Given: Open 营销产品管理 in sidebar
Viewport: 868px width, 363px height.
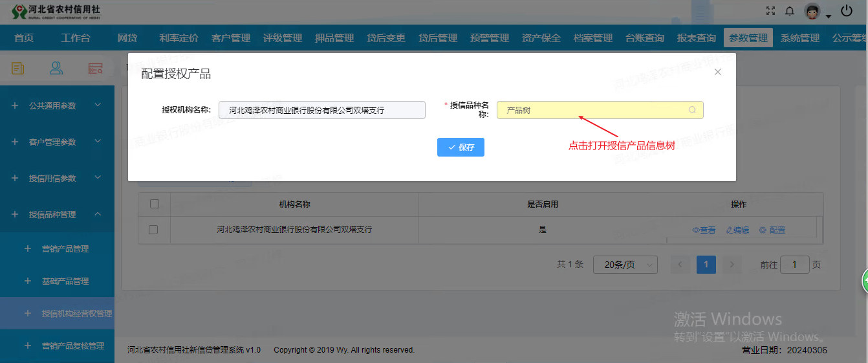Looking at the screenshot, I should (x=65, y=248).
